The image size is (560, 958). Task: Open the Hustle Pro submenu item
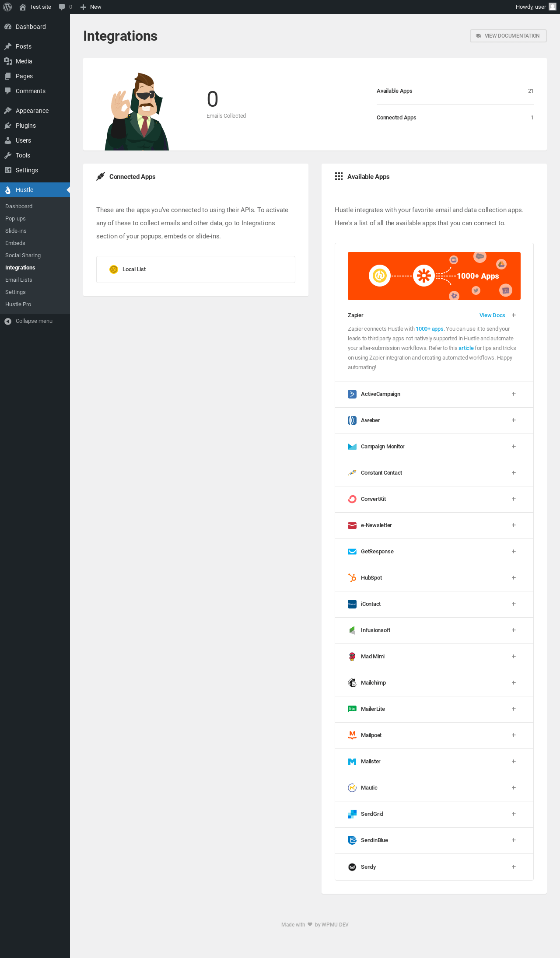[x=35, y=304]
